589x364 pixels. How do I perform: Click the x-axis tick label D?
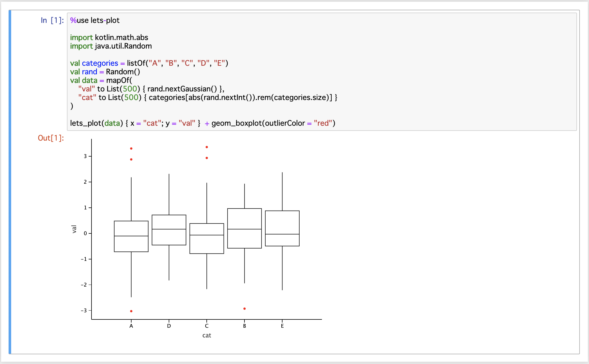coord(169,326)
